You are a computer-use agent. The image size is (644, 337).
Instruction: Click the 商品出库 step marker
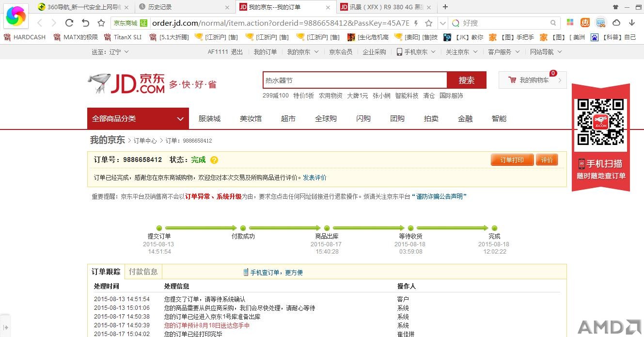[x=327, y=228]
